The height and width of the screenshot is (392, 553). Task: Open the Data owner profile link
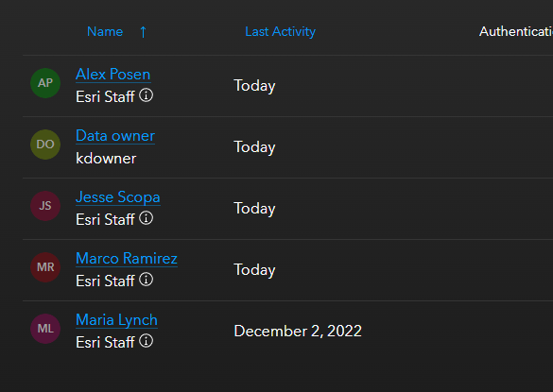pyautogui.click(x=115, y=136)
